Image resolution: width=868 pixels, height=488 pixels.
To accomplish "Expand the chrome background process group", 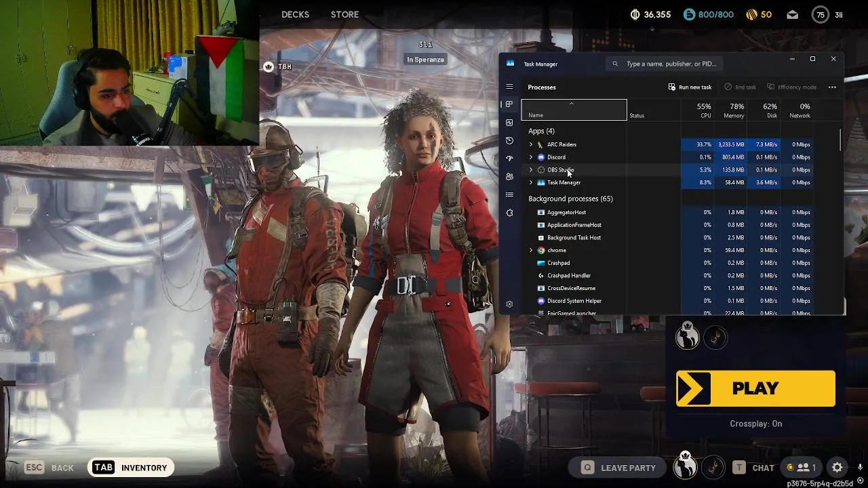I will point(531,250).
